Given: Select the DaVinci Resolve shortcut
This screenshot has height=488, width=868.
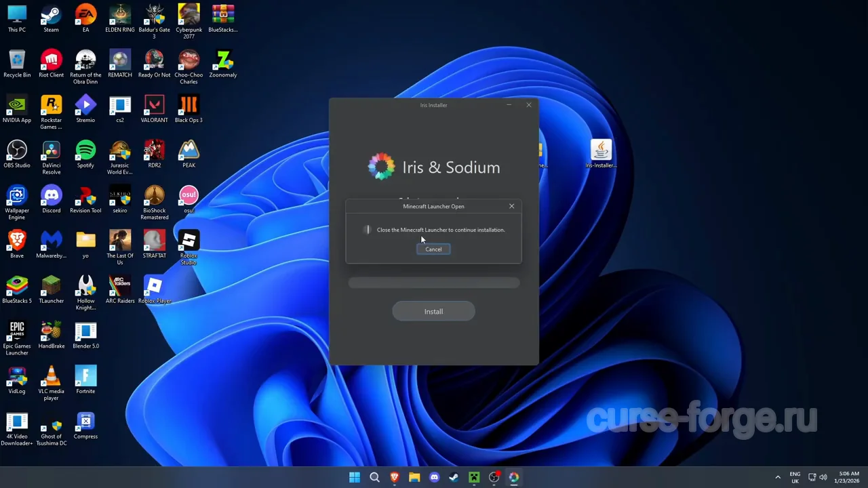Looking at the screenshot, I should (51, 158).
